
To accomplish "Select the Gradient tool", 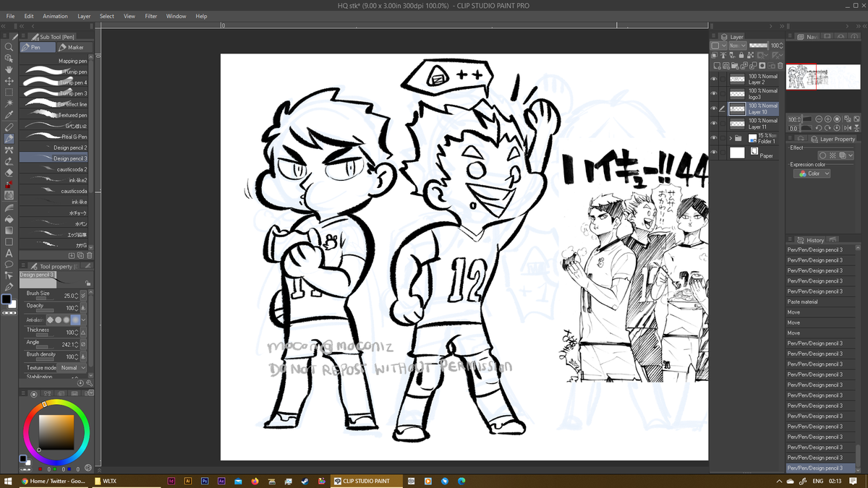I will 9,229.
